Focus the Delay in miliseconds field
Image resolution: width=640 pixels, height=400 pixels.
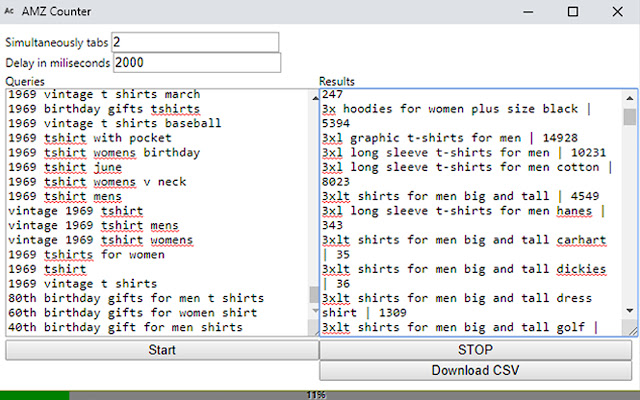coord(197,63)
